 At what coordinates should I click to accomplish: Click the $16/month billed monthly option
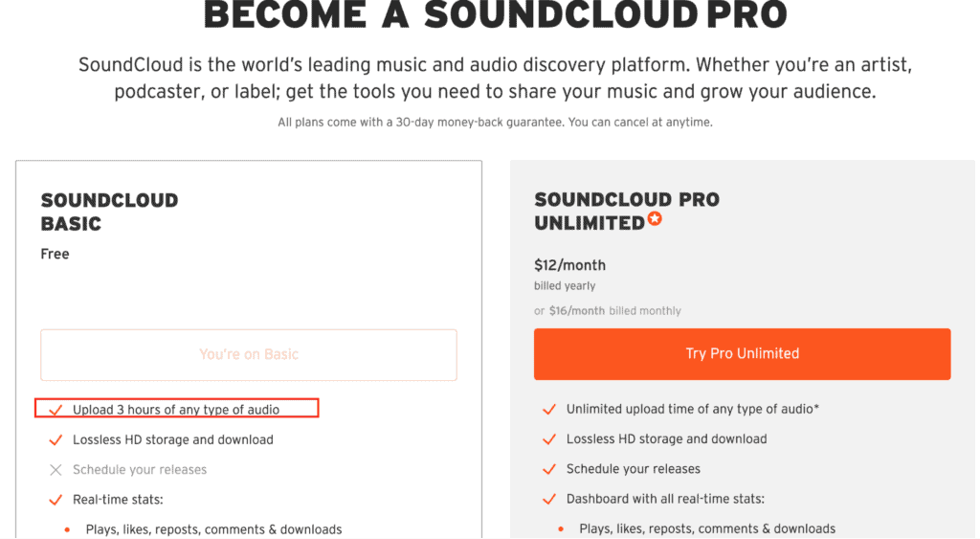coord(608,311)
